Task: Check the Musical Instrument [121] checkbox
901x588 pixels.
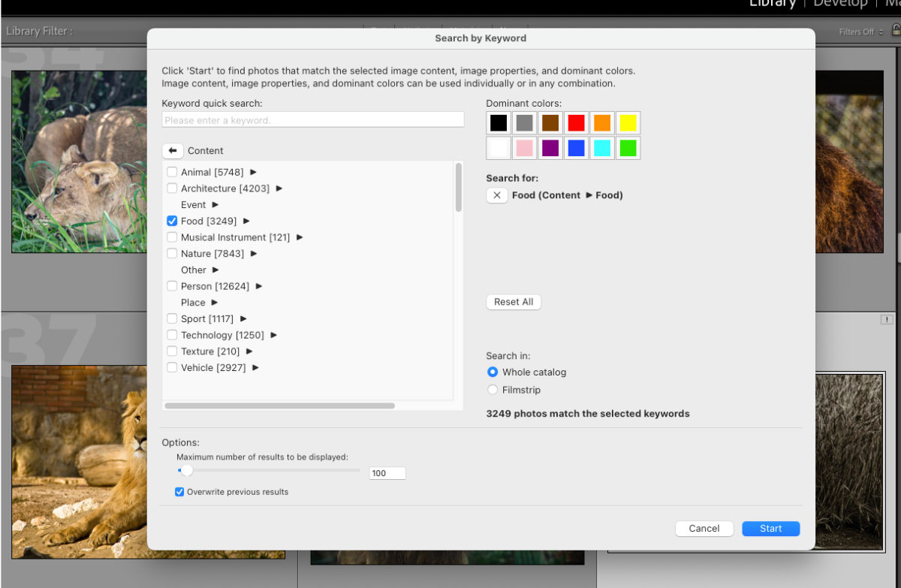Action: click(x=172, y=237)
